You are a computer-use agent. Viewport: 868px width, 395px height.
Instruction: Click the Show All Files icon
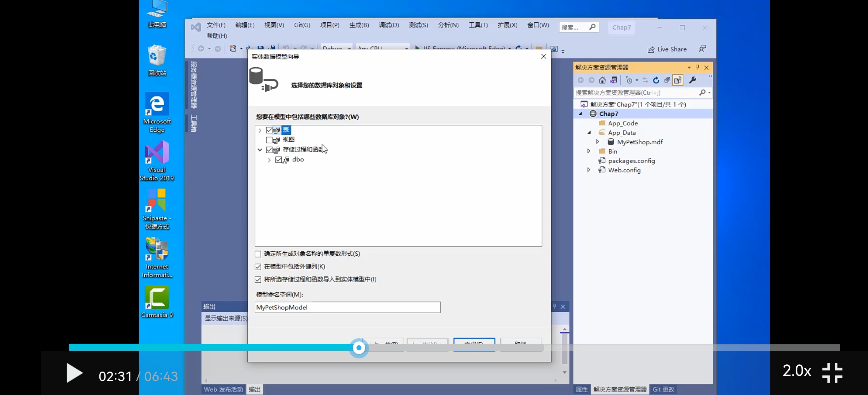click(x=678, y=80)
